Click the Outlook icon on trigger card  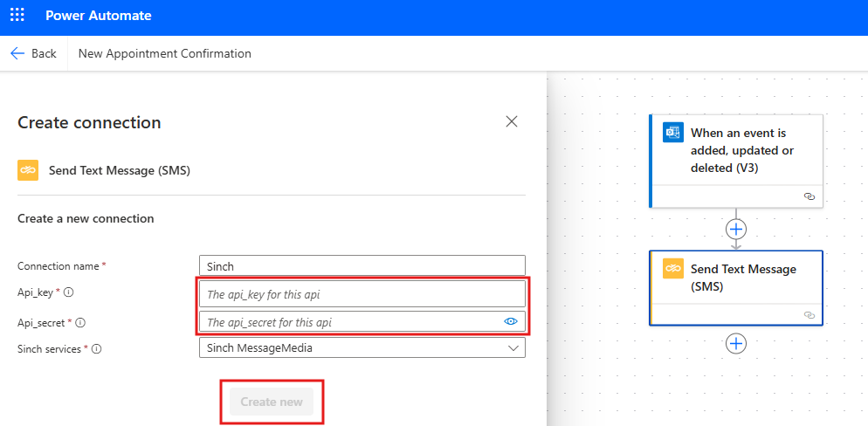(x=673, y=133)
